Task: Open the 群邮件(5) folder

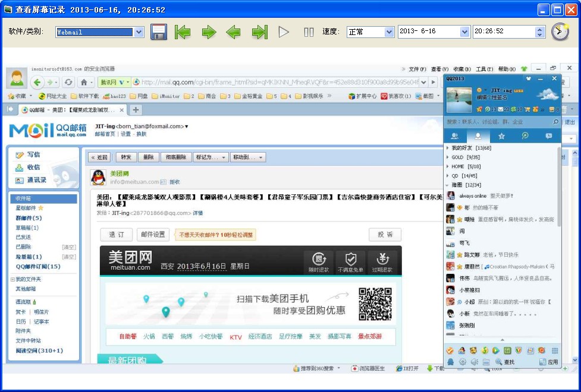Action: click(x=29, y=218)
